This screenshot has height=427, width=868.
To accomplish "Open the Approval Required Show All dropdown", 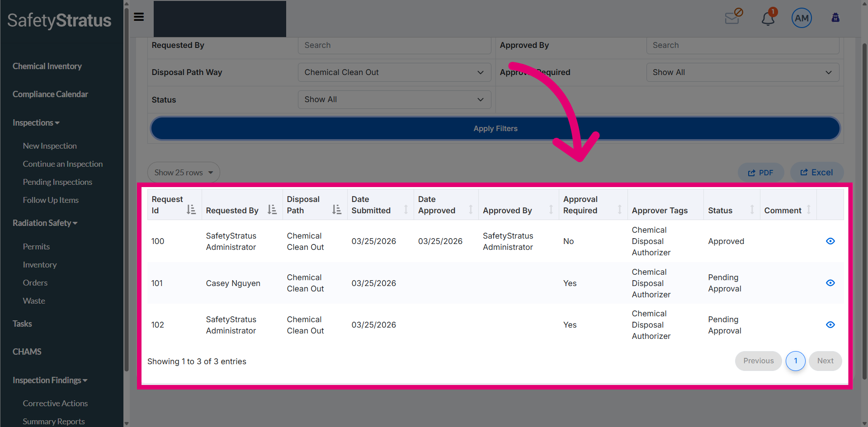I will [x=743, y=72].
